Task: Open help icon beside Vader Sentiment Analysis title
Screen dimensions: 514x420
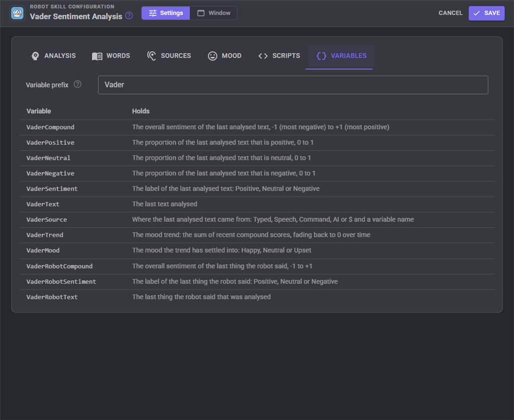Action: [129, 16]
